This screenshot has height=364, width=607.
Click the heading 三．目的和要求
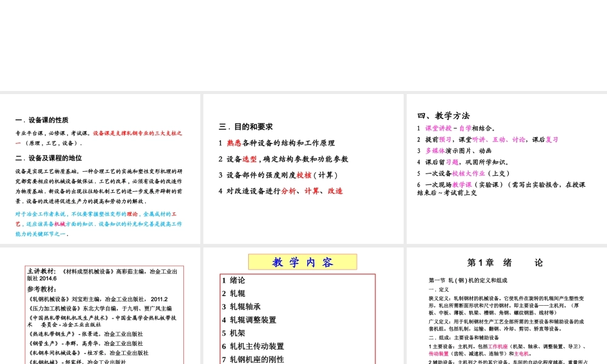(245, 126)
